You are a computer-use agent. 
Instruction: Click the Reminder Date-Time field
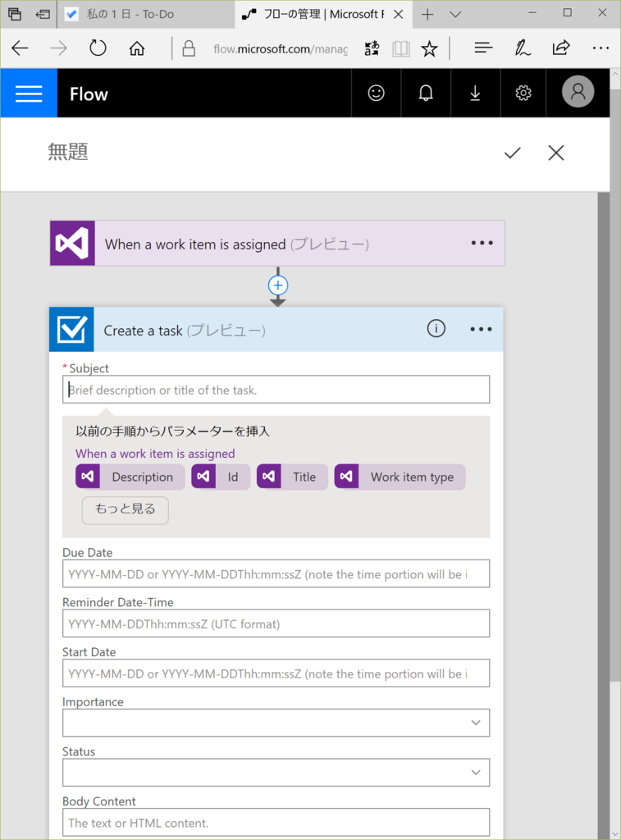(276, 623)
